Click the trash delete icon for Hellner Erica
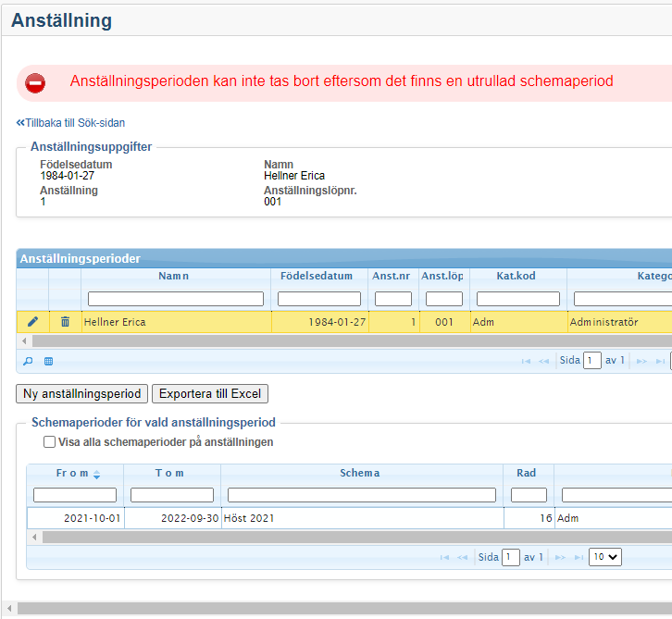Screen dimensions: 672x619 pos(65,322)
